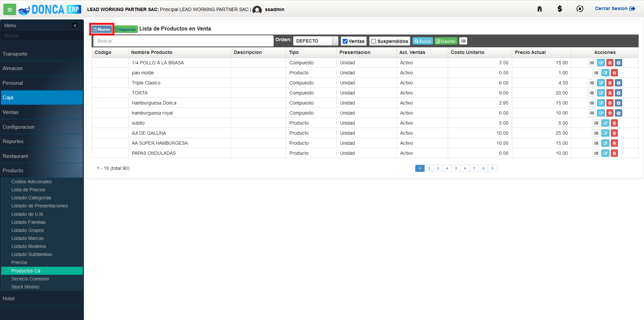644x320 pixels.
Task: Expand the Ventas sidebar section
Action: [42, 112]
